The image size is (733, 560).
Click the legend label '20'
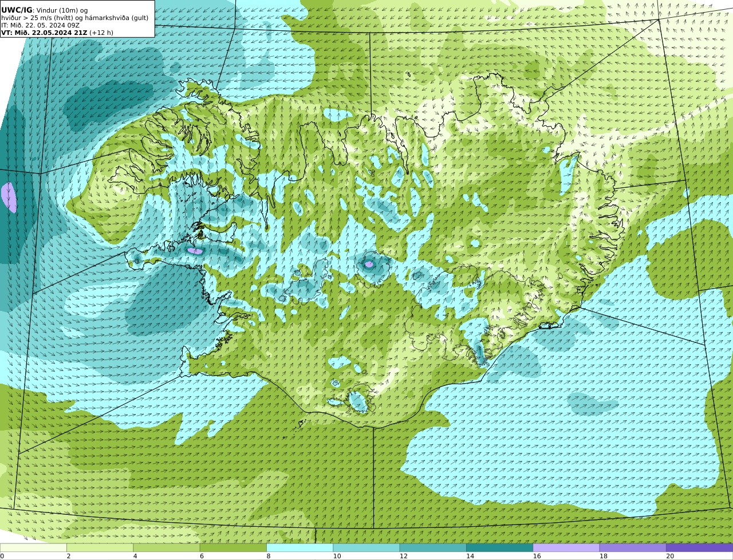click(670, 556)
